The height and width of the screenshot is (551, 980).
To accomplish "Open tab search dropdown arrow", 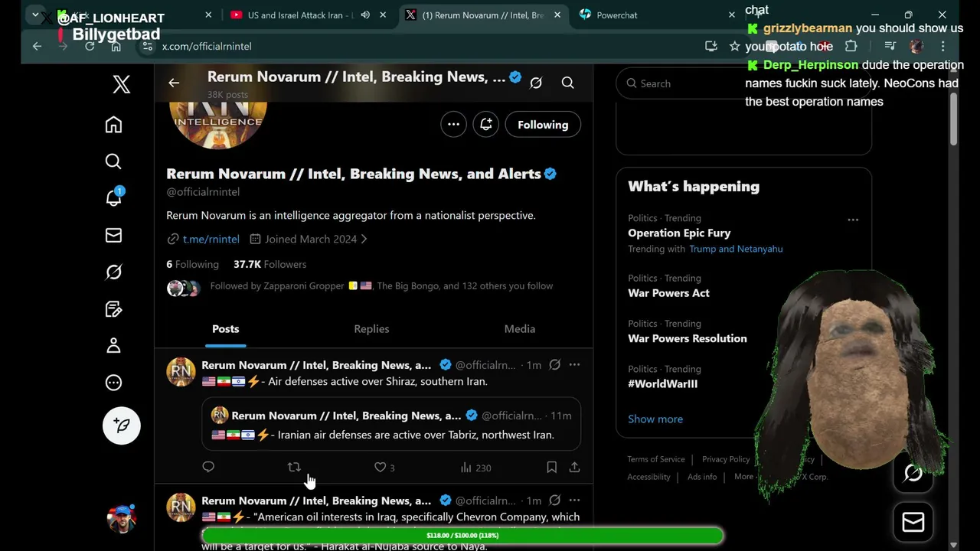I will coord(35,15).
